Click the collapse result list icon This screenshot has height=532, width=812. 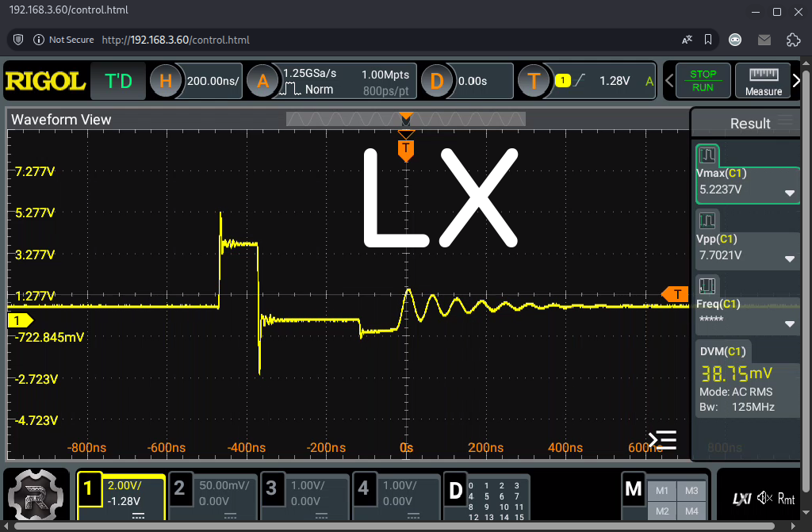click(663, 440)
